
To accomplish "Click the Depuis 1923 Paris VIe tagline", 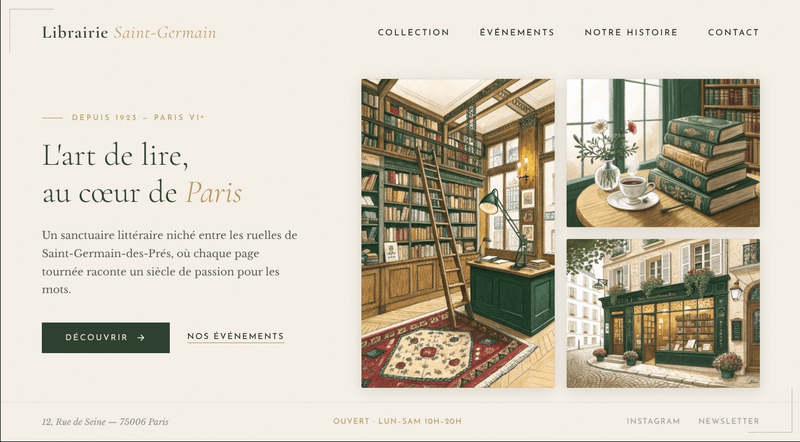I will coord(138,117).
